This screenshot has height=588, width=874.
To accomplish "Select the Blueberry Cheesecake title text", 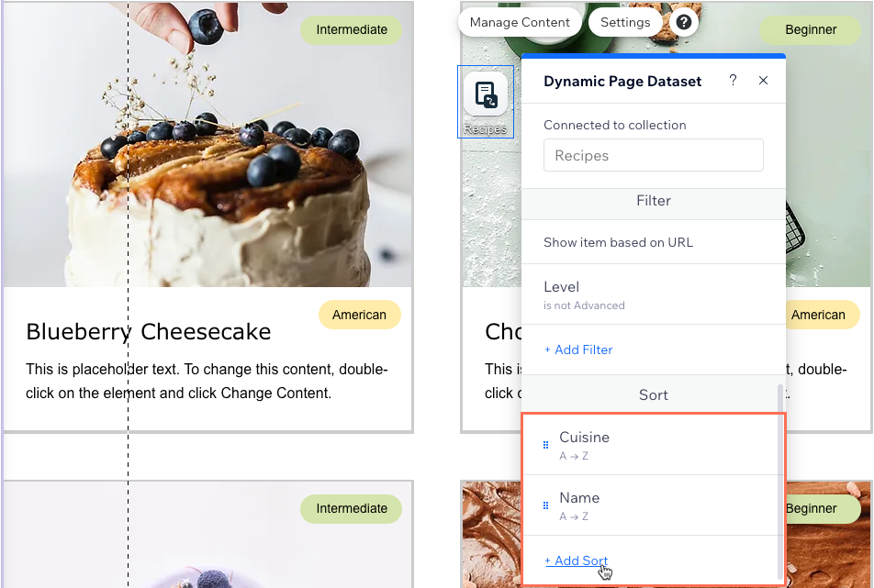I will coord(149,332).
